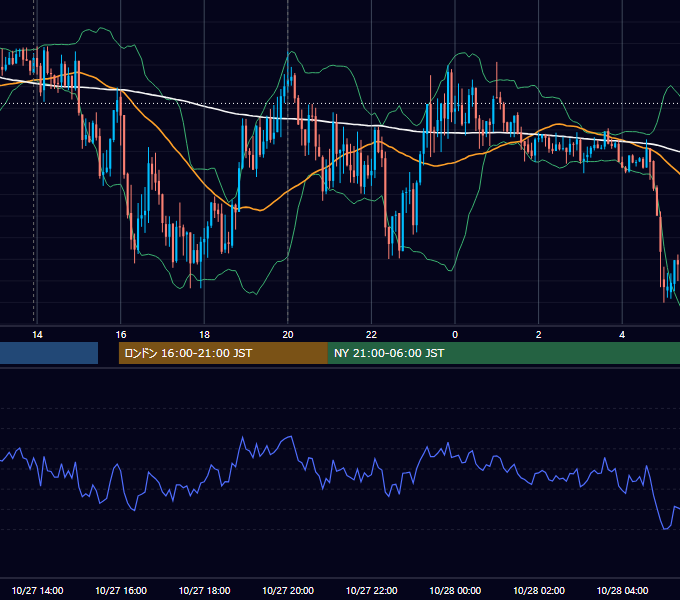Click the 0 hour label on the axis
This screenshot has width=680, height=600.
pyautogui.click(x=455, y=335)
